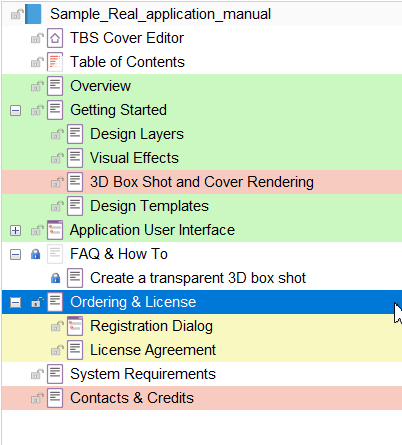Toggle the blue lock on FAQ & How To
The image size is (402, 445).
point(35,254)
